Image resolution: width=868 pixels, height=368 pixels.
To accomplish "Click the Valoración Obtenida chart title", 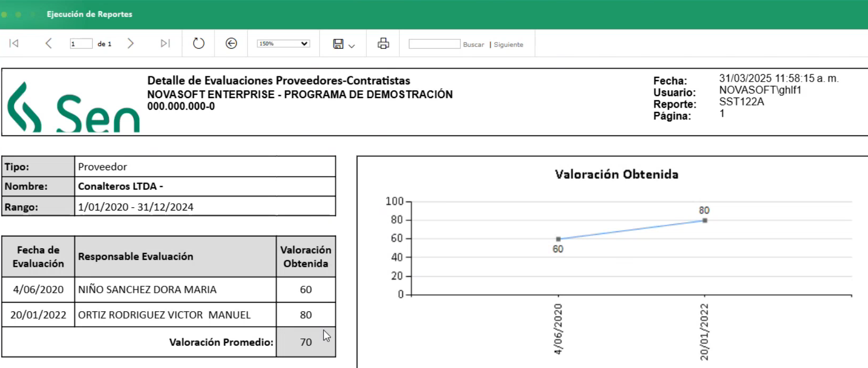I will coord(616,174).
